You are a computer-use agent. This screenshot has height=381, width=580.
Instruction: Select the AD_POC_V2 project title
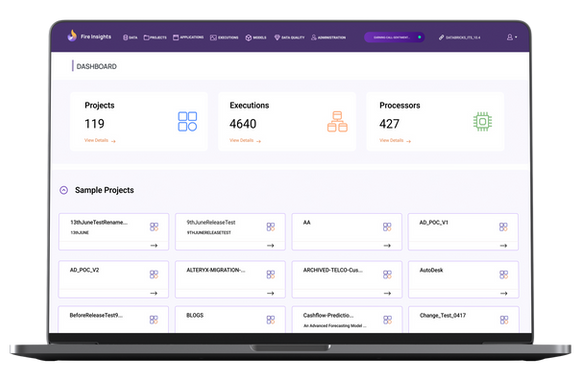[x=84, y=270]
